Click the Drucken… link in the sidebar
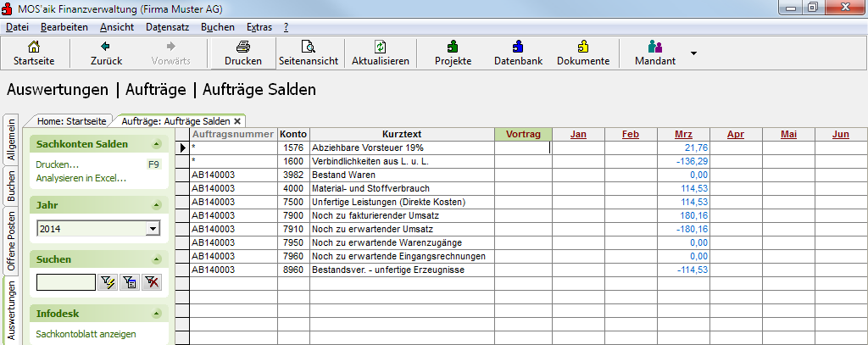The height and width of the screenshot is (345, 868). [x=57, y=164]
